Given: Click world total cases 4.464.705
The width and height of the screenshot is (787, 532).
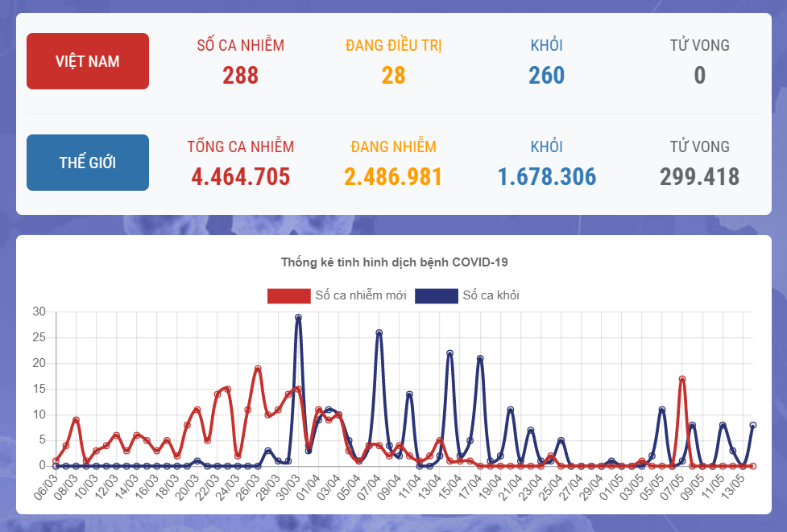Looking at the screenshot, I should tap(240, 177).
